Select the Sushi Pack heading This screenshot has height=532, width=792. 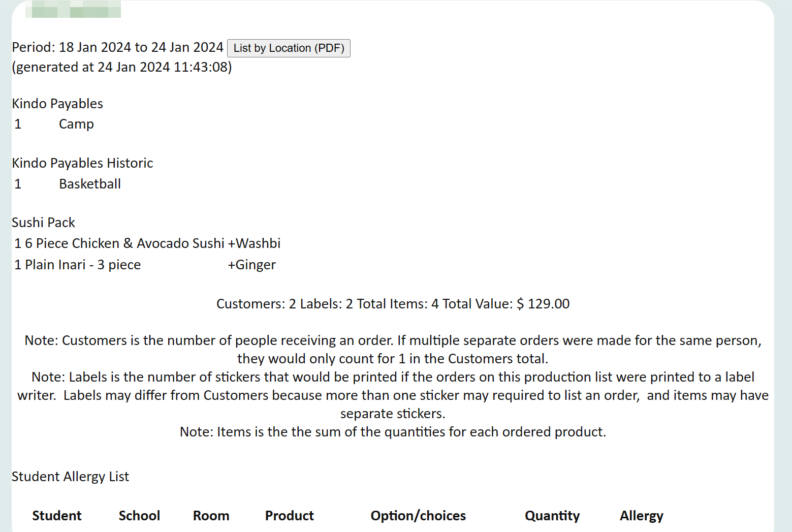[x=43, y=223]
